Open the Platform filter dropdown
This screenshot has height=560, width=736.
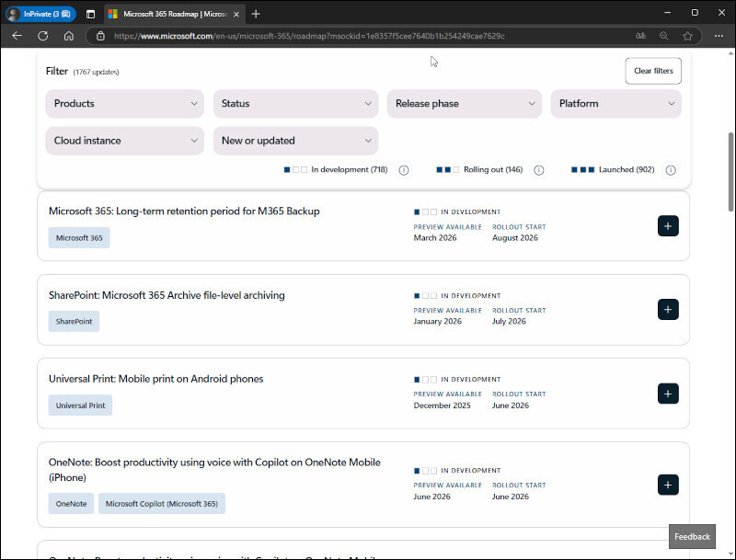615,104
